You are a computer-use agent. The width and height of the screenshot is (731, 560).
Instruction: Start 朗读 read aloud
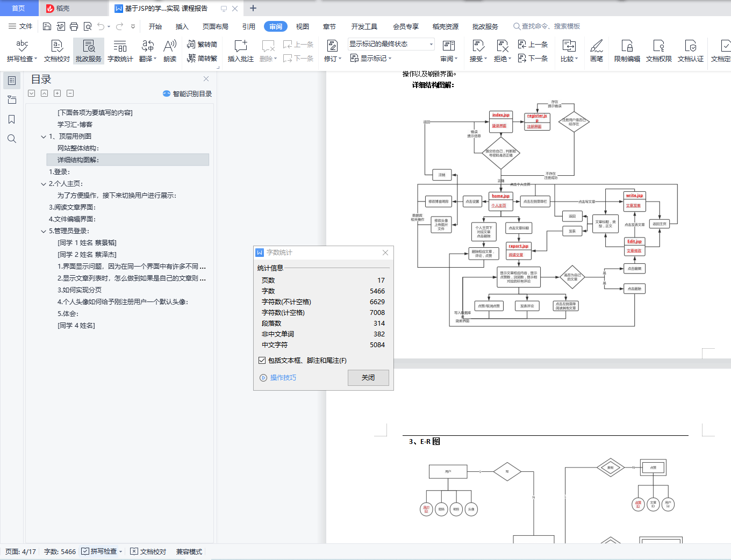click(170, 51)
